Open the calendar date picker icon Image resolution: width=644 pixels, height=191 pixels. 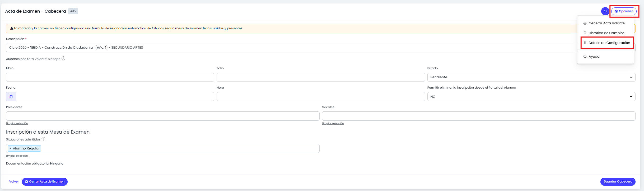[x=11, y=97]
